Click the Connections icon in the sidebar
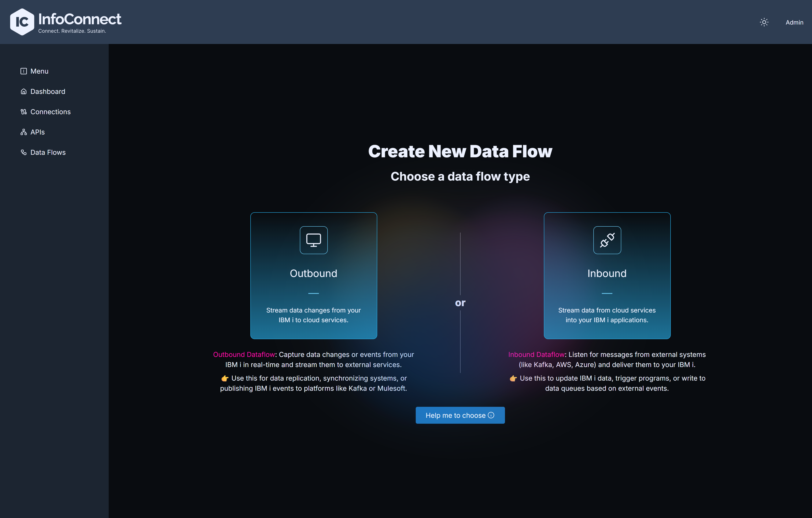Image resolution: width=812 pixels, height=518 pixels. 24,112
